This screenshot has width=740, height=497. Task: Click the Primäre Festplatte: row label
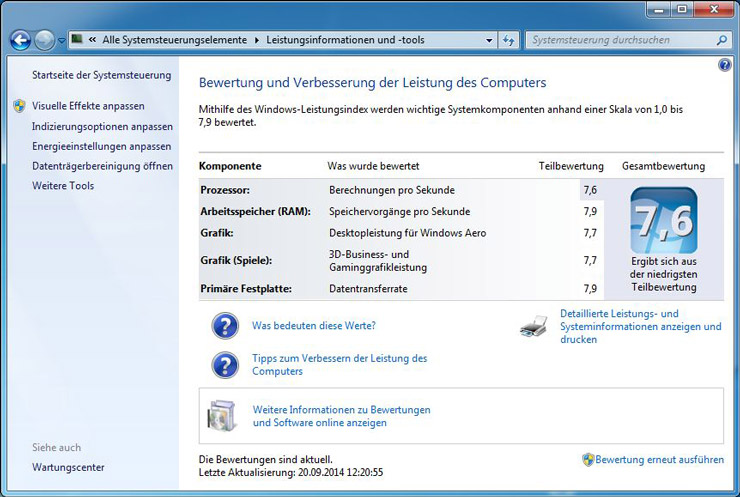pyautogui.click(x=246, y=289)
